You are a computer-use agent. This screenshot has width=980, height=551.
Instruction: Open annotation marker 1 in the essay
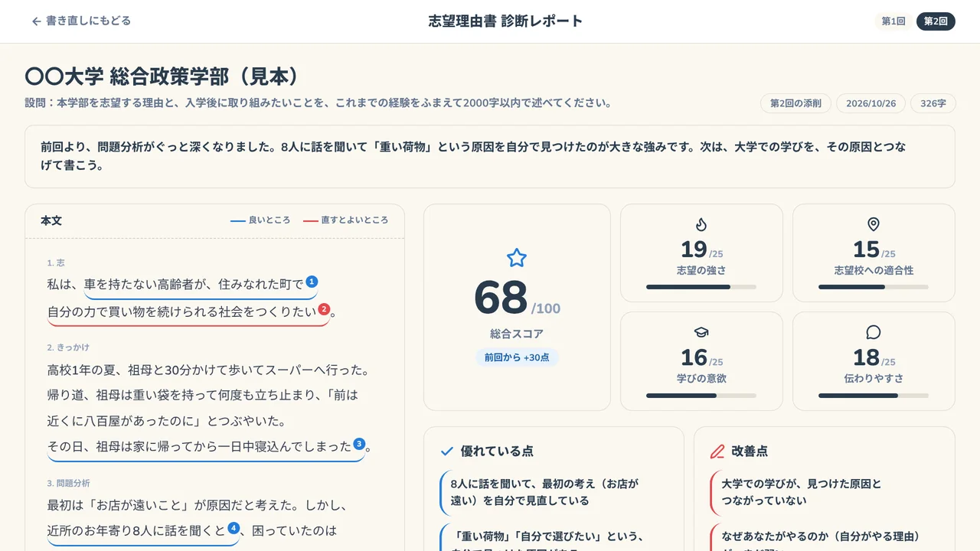point(312,282)
